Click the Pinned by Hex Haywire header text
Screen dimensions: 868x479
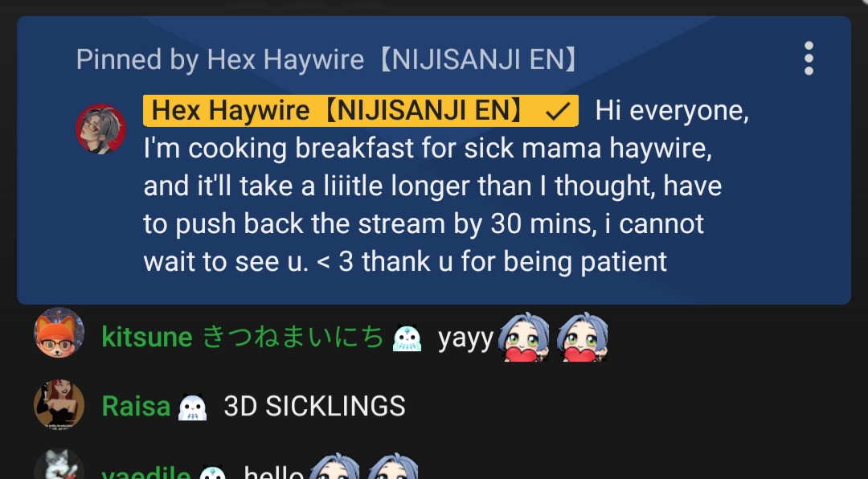[327, 59]
